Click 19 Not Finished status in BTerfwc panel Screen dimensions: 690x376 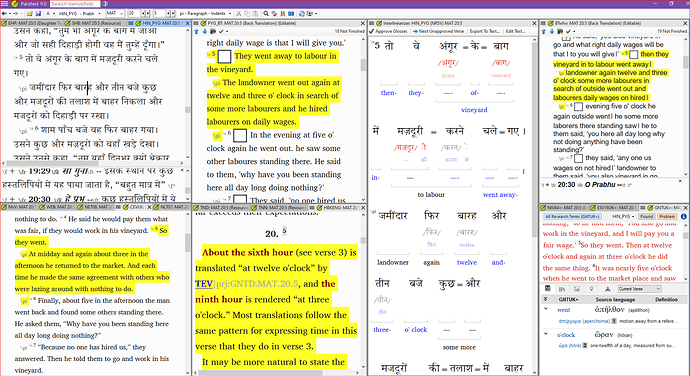point(672,31)
